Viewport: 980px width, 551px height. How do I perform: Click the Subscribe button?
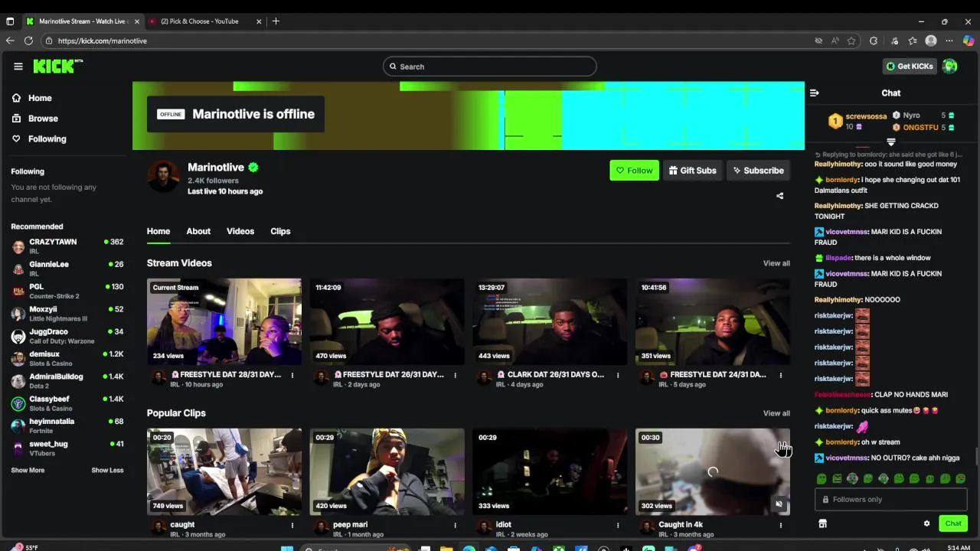[758, 171]
